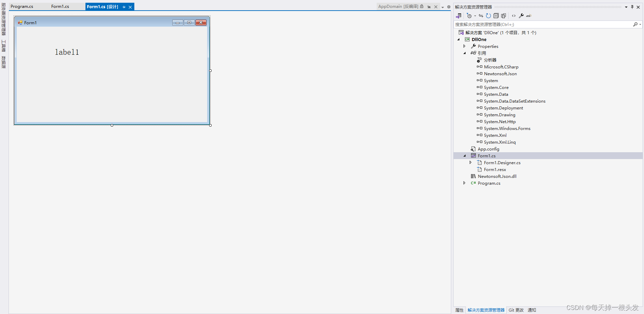Viewport: 644px width, 314px height.
Task: Collapse the 引用 references node
Action: click(x=465, y=53)
